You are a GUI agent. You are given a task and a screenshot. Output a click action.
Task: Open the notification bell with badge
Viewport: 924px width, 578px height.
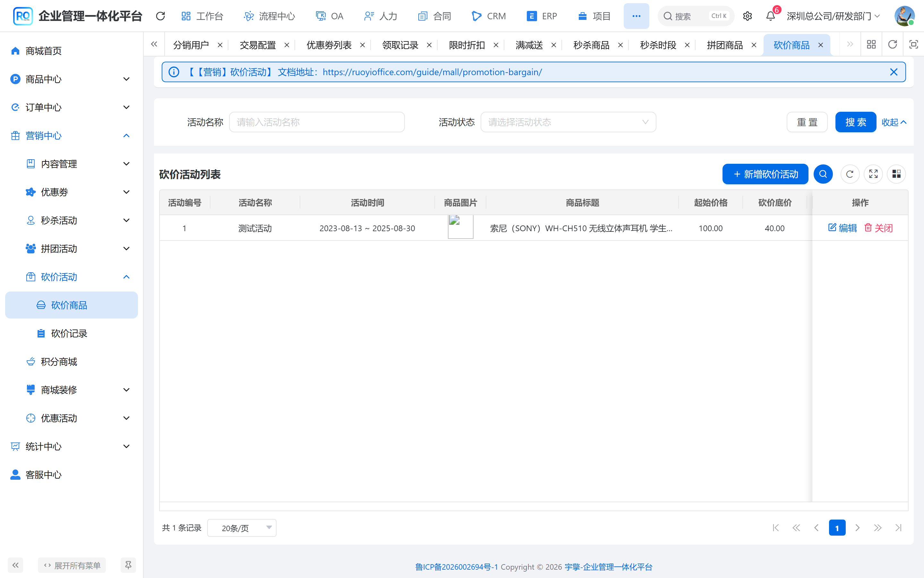coord(771,16)
